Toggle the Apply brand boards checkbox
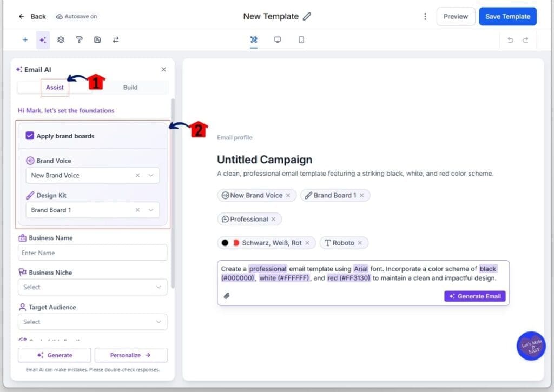Viewport: 554px width, 392px height. click(30, 135)
